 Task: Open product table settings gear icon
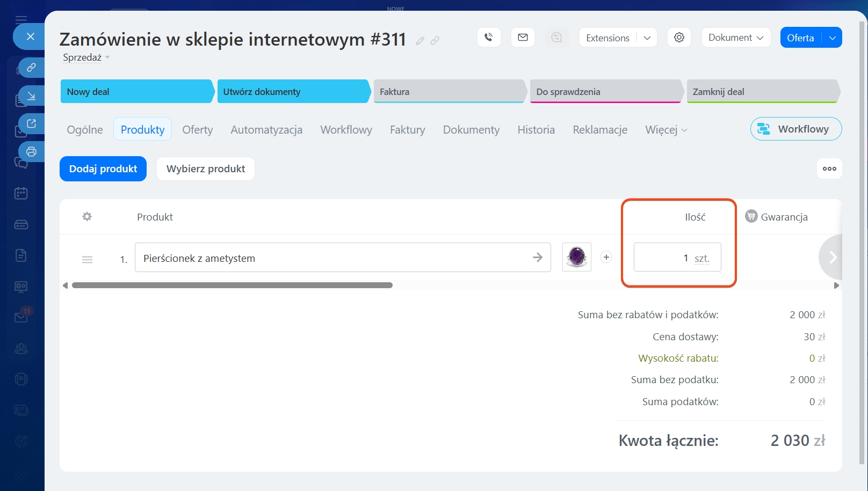click(x=87, y=217)
